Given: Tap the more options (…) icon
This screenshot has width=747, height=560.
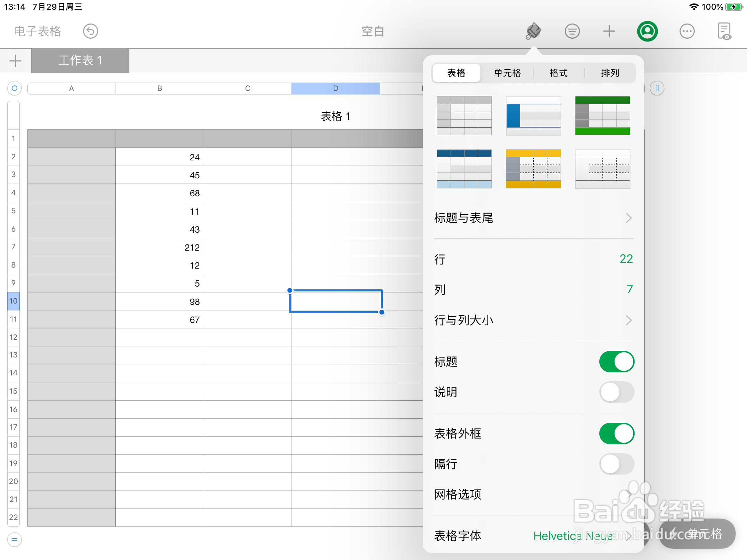Looking at the screenshot, I should click(687, 31).
